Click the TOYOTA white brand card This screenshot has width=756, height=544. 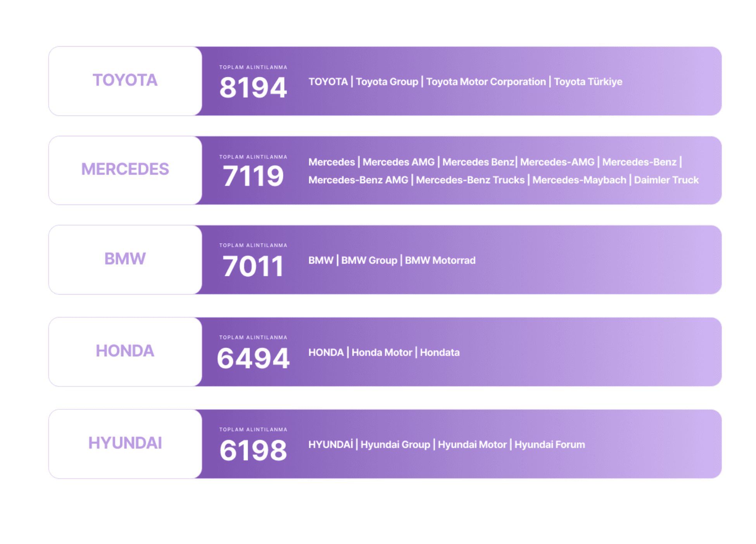125,81
